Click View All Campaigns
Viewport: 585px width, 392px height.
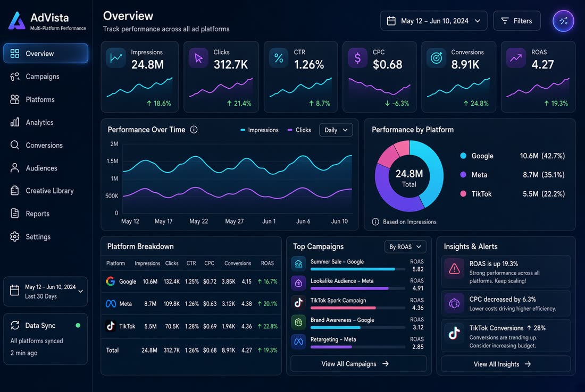tap(358, 364)
